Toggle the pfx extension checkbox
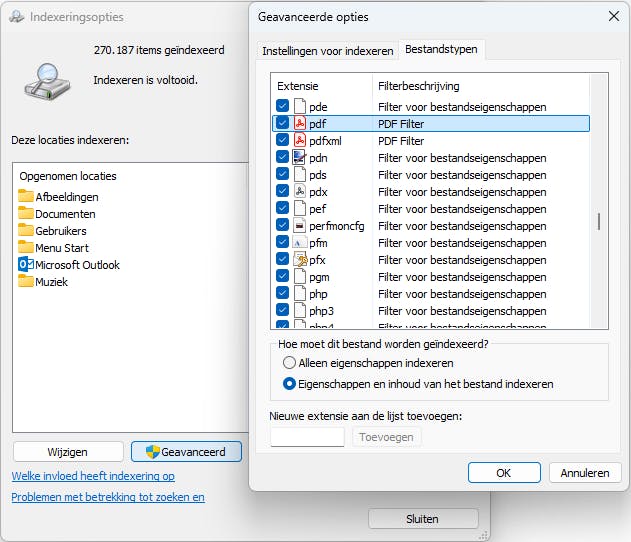 click(x=283, y=259)
